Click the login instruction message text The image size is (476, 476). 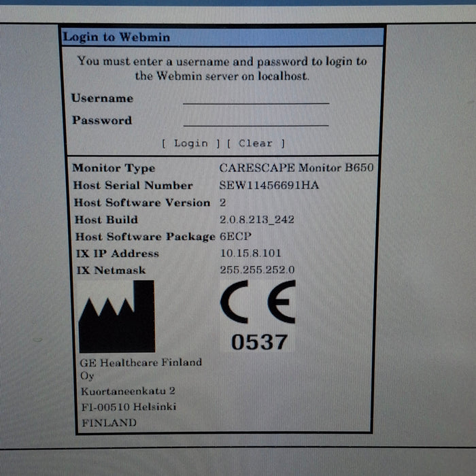pyautogui.click(x=222, y=68)
